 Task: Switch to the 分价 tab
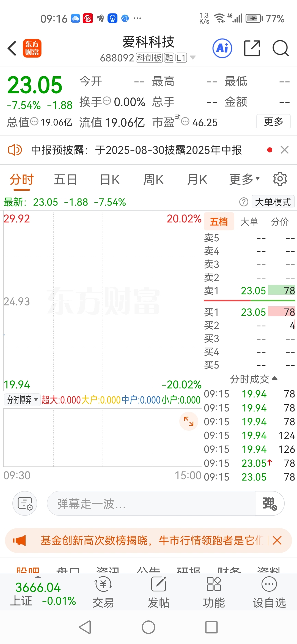tap(280, 221)
